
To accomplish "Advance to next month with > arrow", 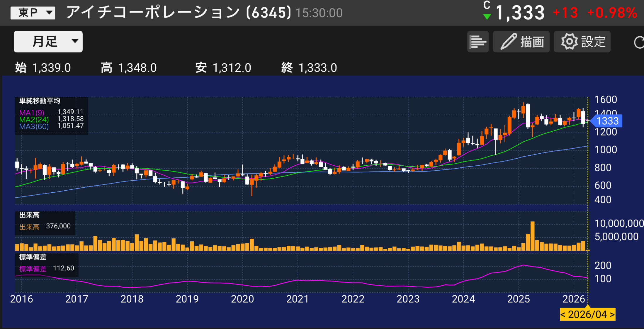I will [x=612, y=315].
